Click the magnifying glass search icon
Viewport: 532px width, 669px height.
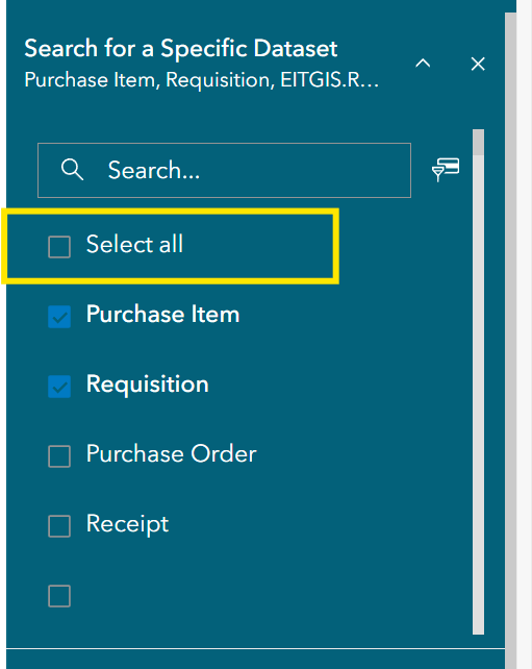72,169
